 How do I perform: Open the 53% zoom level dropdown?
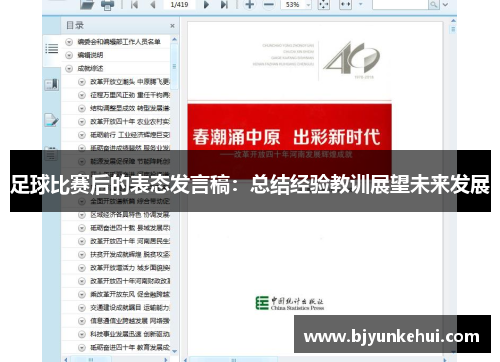tap(308, 5)
